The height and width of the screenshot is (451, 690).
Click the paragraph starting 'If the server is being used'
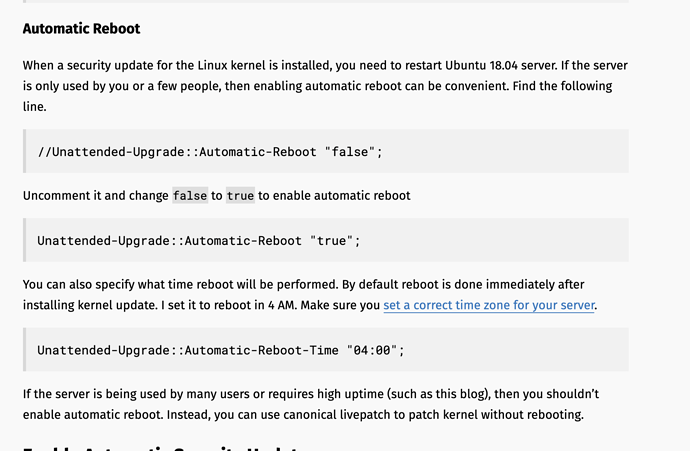pos(311,404)
